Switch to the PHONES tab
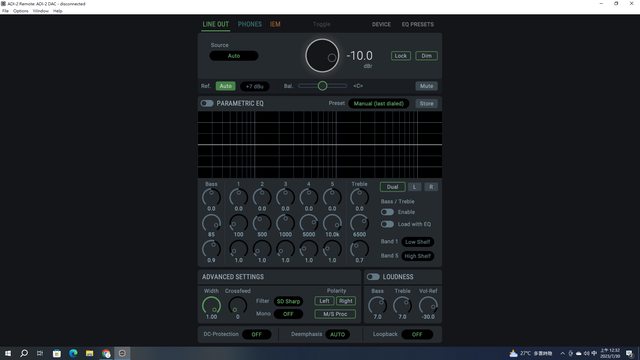Image resolution: width=640 pixels, height=360 pixels. [x=249, y=24]
